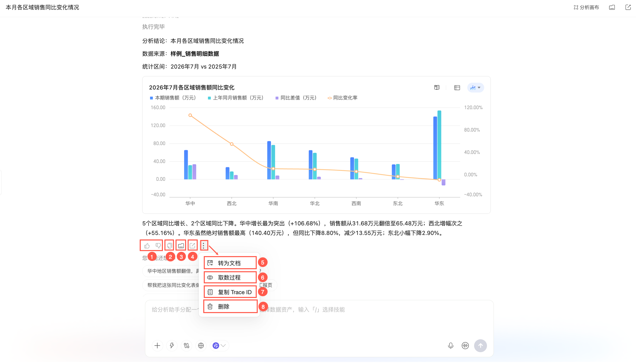Screen dimensions: 636x364
Task: Switch the chart to table view
Action: [x=457, y=87]
